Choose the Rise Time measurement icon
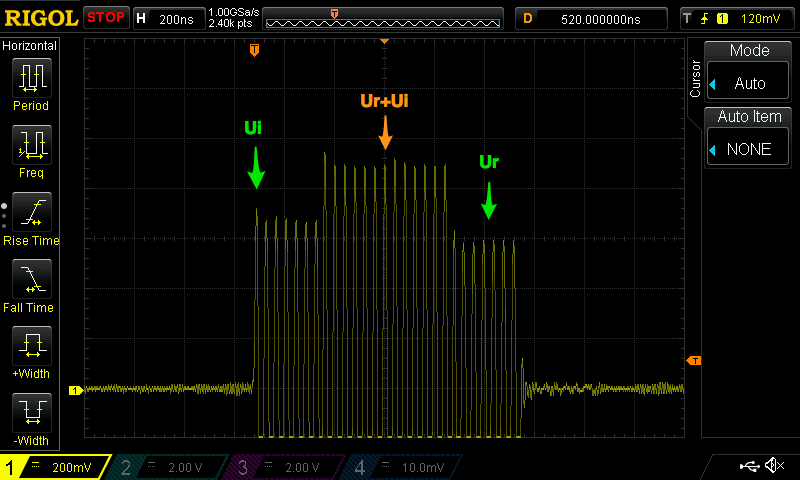Viewport: 800px width, 480px height. tap(30, 213)
